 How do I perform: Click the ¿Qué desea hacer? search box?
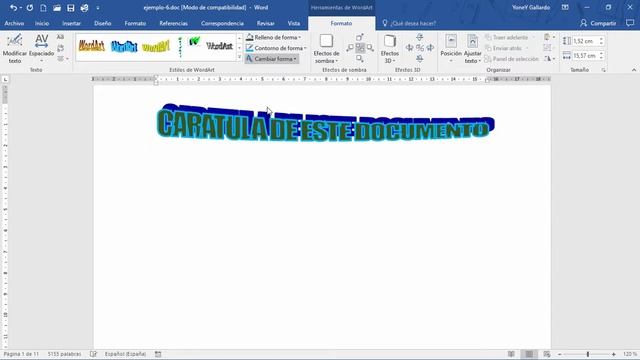coord(409,23)
